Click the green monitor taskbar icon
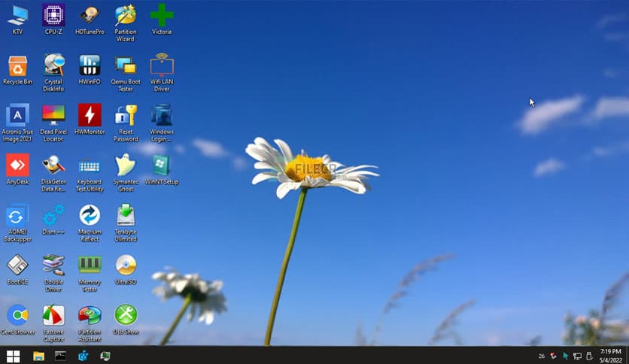The height and width of the screenshot is (364, 629). point(105,356)
